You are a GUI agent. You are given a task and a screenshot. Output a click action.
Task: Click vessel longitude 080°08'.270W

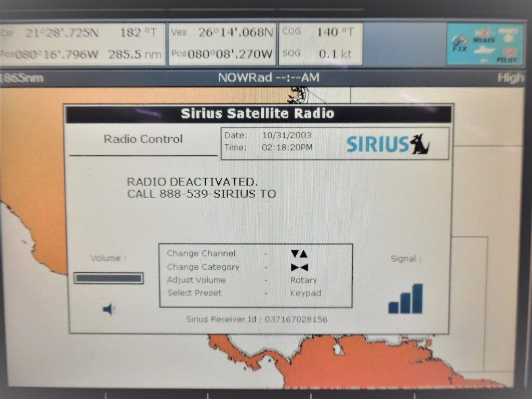pyautogui.click(x=230, y=54)
